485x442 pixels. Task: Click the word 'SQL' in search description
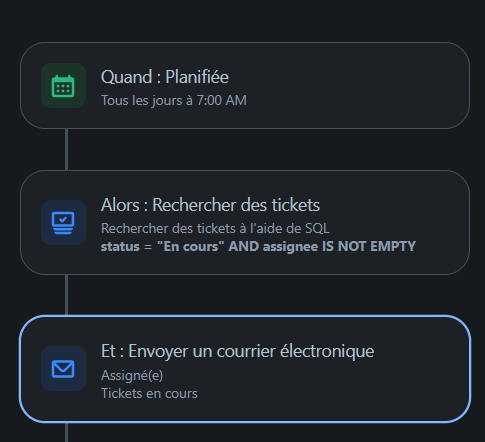pyautogui.click(x=317, y=228)
